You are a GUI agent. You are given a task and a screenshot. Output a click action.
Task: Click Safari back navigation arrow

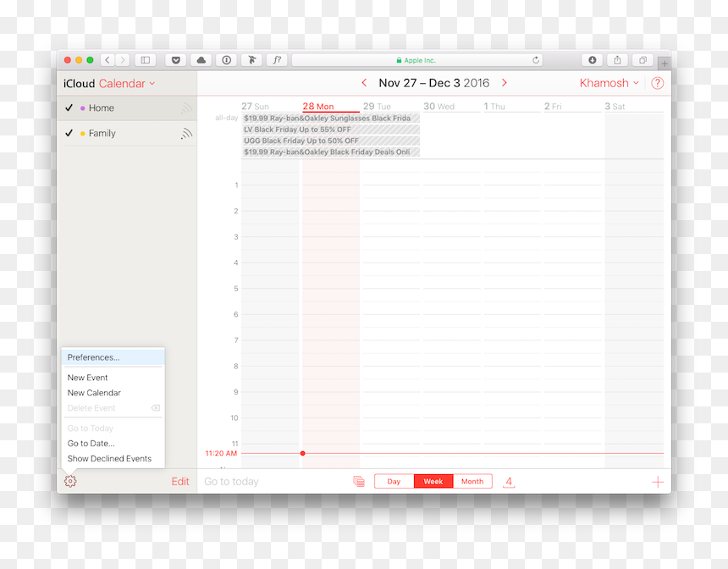pos(108,60)
